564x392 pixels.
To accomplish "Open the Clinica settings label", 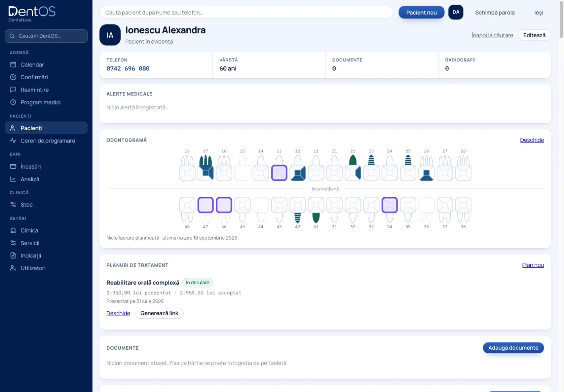I will pyautogui.click(x=29, y=230).
